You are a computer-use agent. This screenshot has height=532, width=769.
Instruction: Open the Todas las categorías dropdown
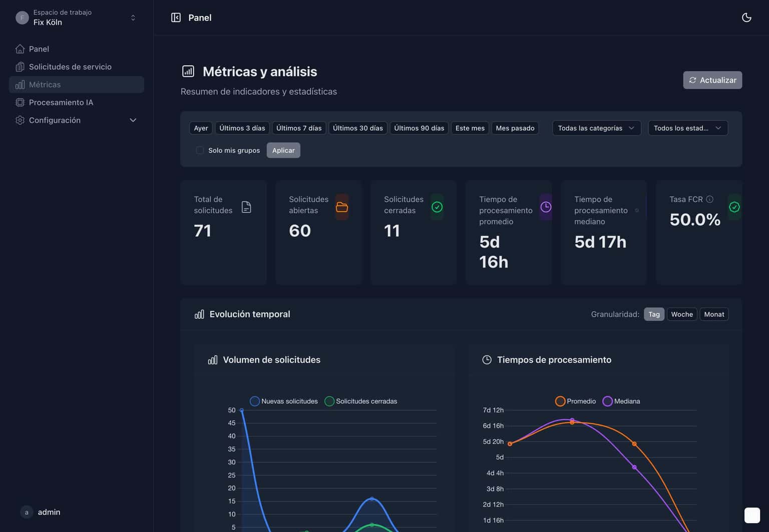click(x=596, y=128)
